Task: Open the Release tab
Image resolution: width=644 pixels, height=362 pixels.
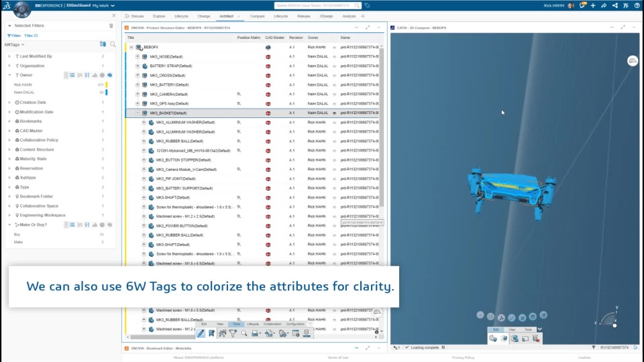Action: coord(303,16)
